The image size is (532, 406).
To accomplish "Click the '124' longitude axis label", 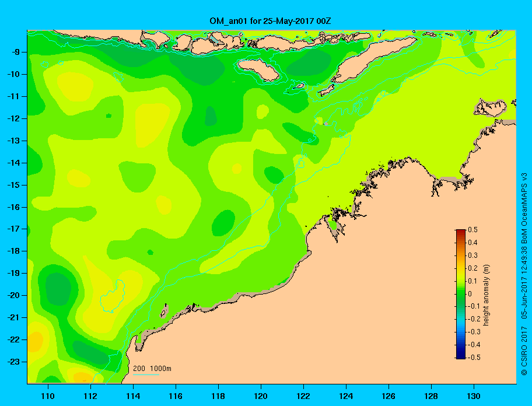I will 346,396.
